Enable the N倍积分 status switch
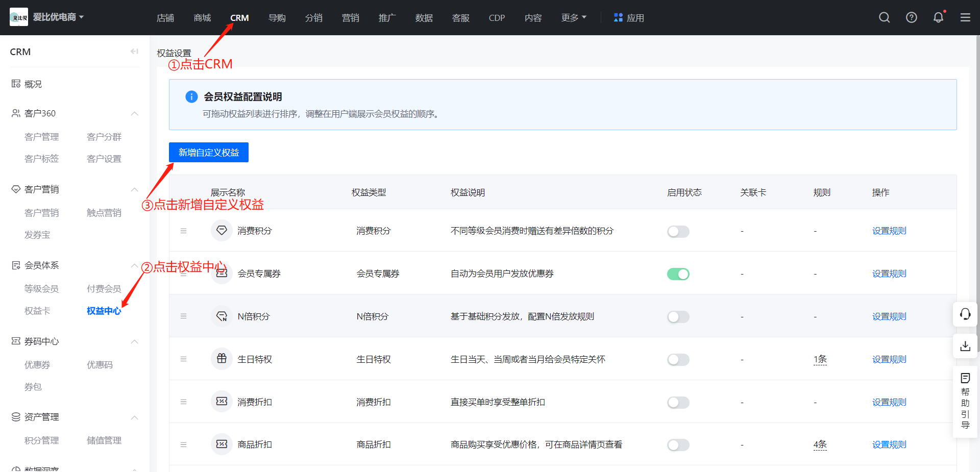This screenshot has width=980, height=472. (x=678, y=317)
